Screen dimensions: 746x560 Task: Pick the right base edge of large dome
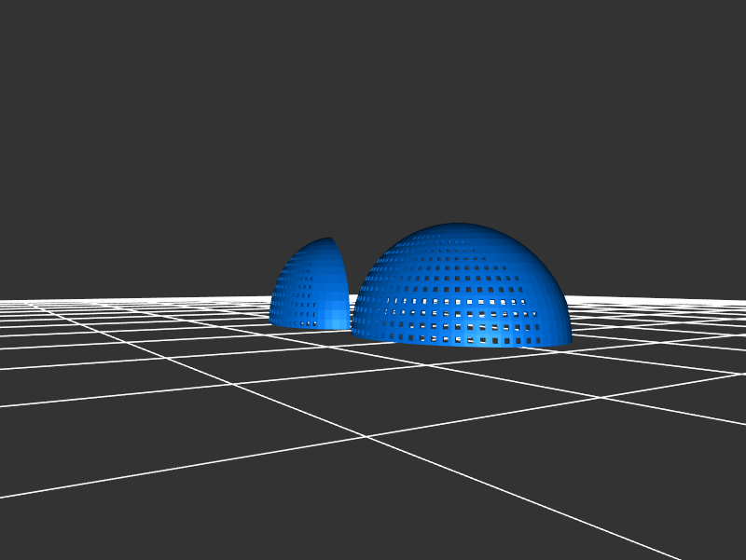[568, 341]
